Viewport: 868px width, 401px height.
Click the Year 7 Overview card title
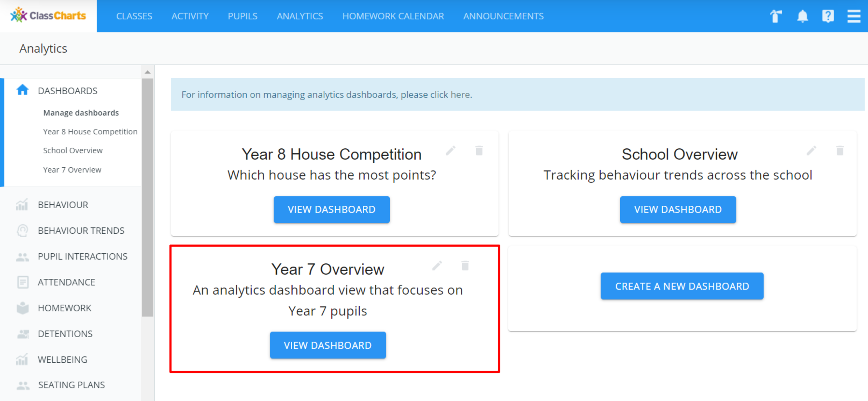pos(328,269)
